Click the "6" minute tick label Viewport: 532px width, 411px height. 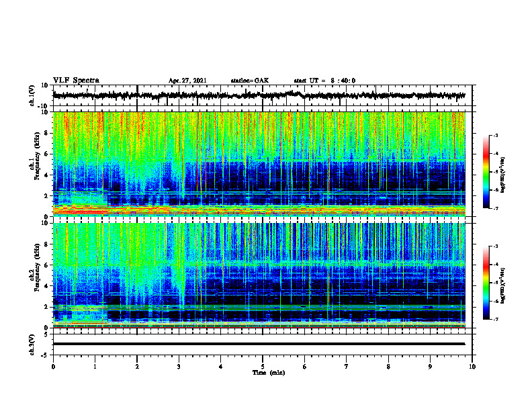coord(304,367)
